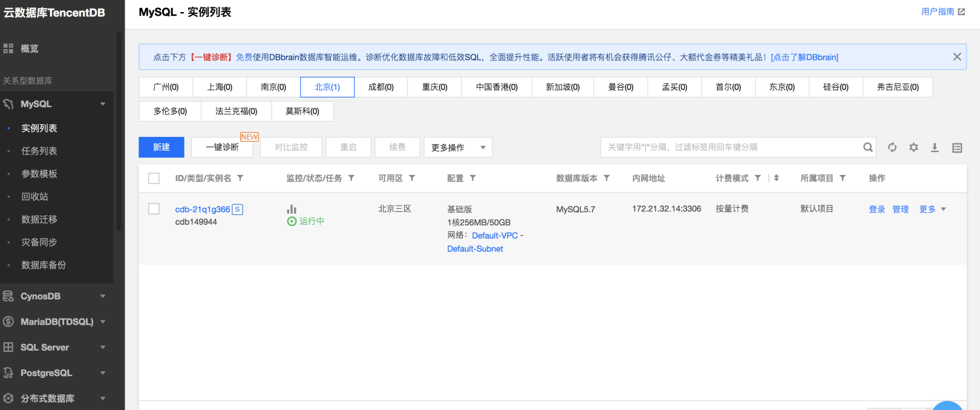Click the S badge beside instance ID
980x410 pixels.
pyautogui.click(x=238, y=210)
